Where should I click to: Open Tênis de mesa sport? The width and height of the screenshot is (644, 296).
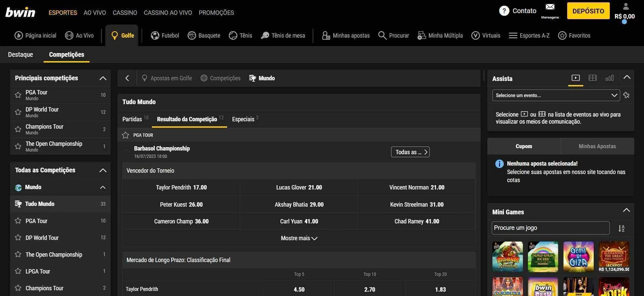point(283,35)
